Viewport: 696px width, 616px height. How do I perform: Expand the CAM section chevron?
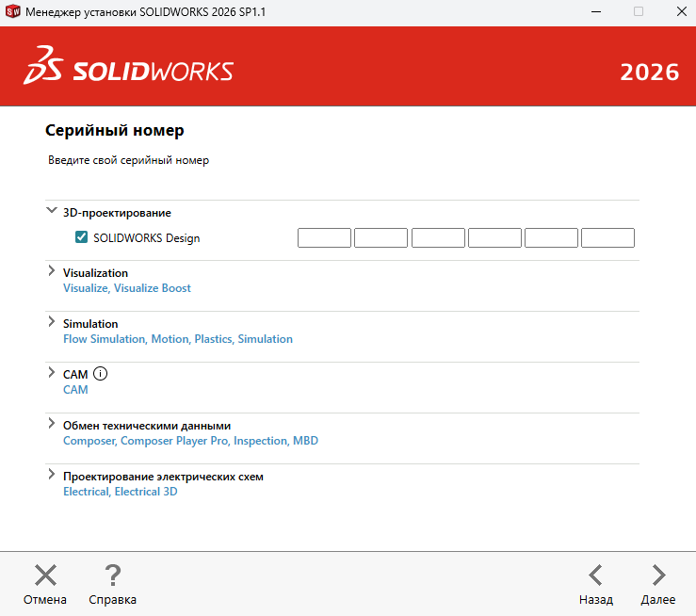52,374
